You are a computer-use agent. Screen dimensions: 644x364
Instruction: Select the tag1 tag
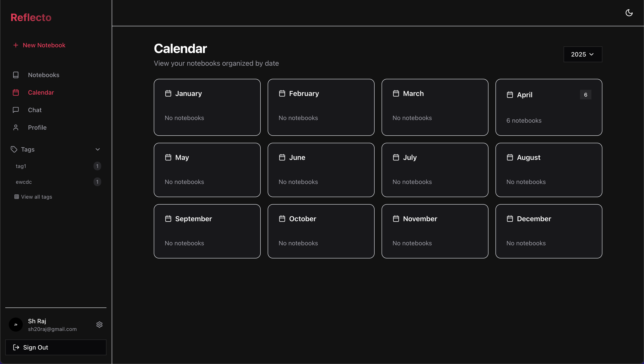(x=21, y=166)
